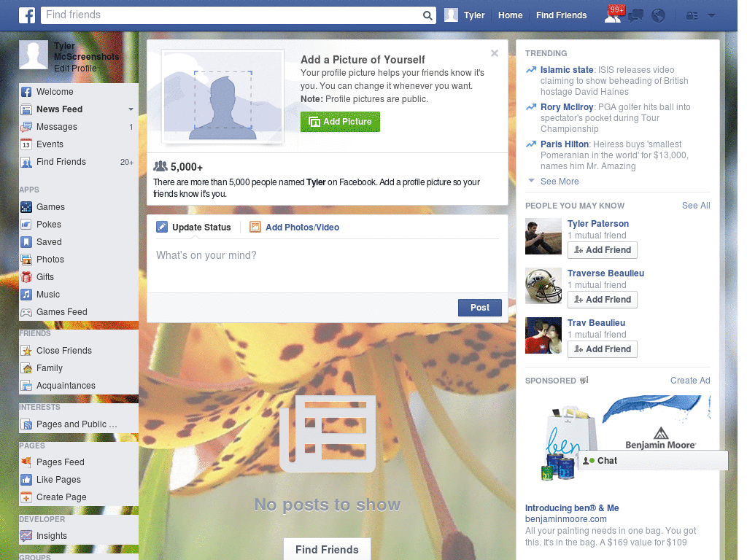Click benjaminmoore.com ad link
This screenshot has height=560, width=747.
[x=565, y=519]
